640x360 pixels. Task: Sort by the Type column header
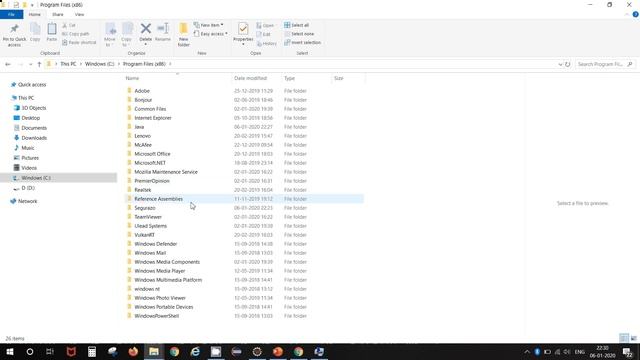[x=289, y=78]
